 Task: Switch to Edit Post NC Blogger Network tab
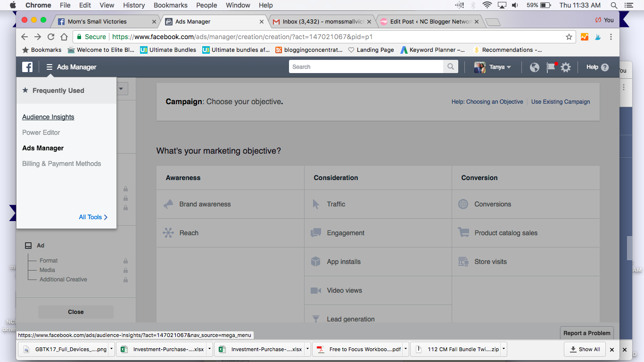(429, 22)
